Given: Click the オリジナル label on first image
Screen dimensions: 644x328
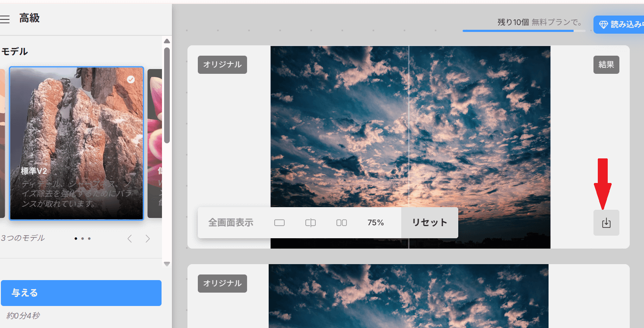Looking at the screenshot, I should (222, 65).
